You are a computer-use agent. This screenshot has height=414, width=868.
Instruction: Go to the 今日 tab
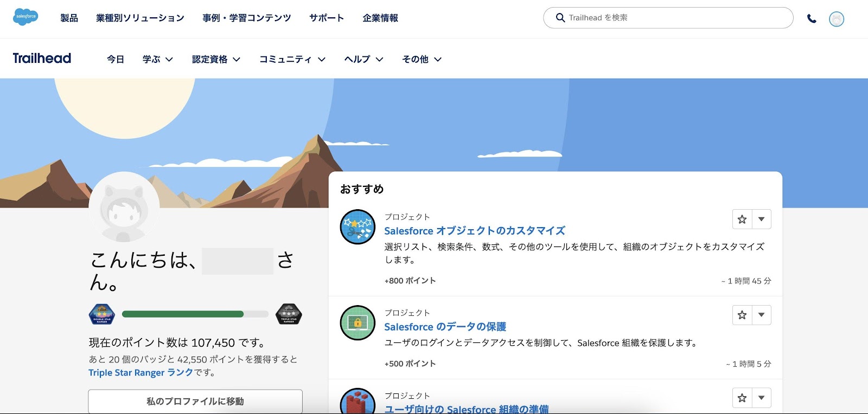click(116, 59)
